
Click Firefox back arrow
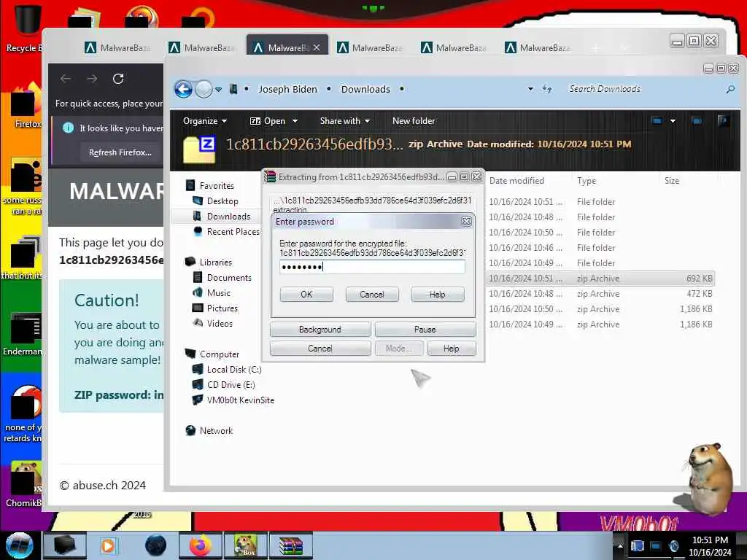(x=65, y=79)
